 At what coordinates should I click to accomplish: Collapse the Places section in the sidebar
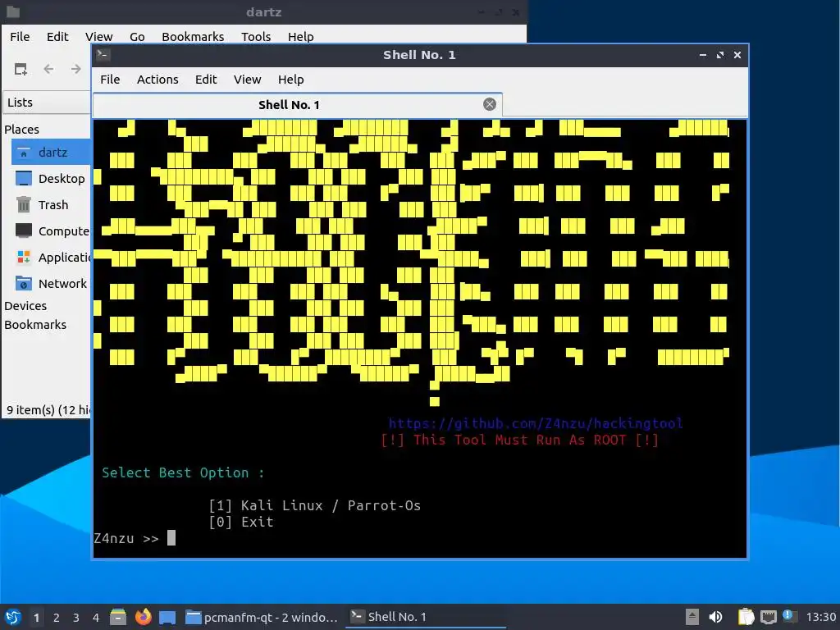(21, 130)
